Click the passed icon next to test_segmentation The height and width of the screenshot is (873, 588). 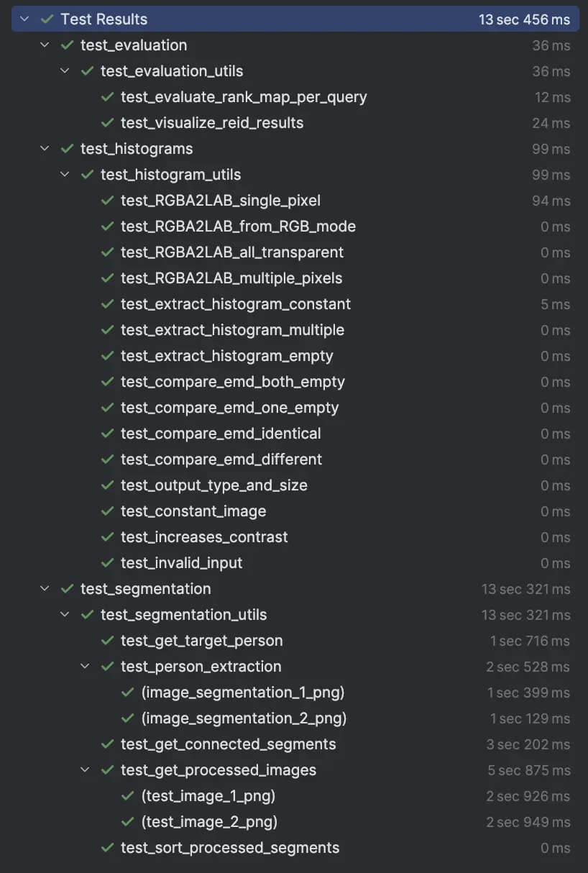(x=68, y=589)
